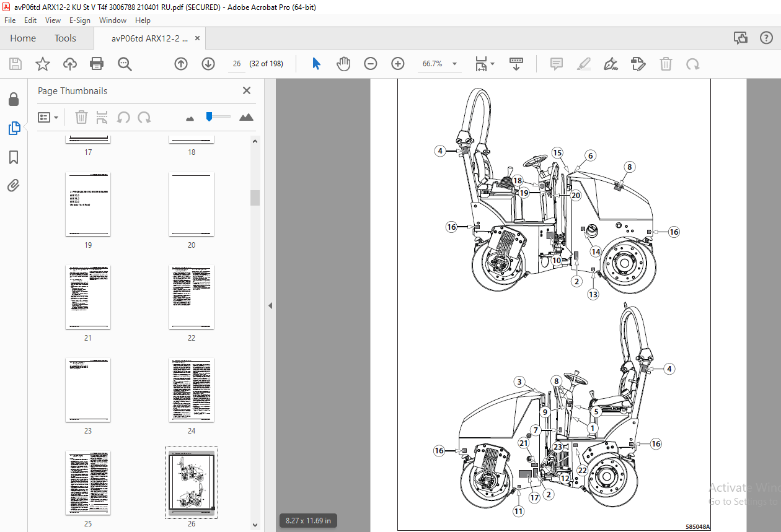The height and width of the screenshot is (532, 781).
Task: Open the Attachments paperclip panel
Action: 14,185
